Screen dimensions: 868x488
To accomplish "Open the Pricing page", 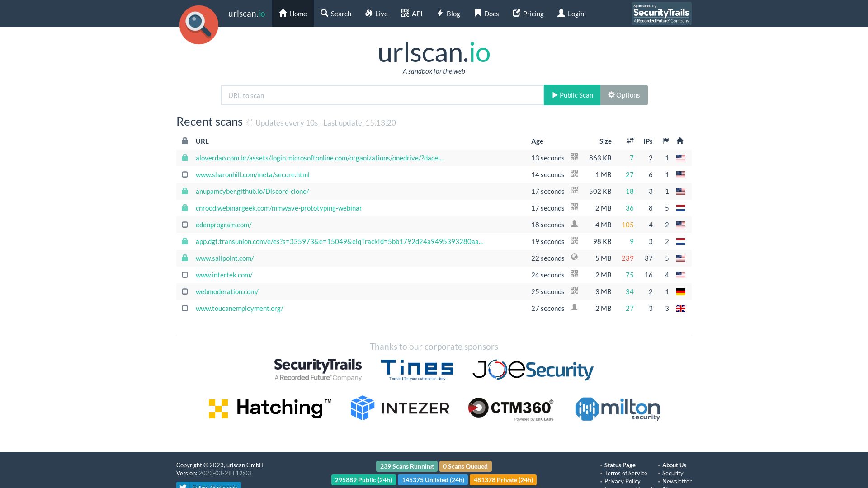I will [x=528, y=14].
